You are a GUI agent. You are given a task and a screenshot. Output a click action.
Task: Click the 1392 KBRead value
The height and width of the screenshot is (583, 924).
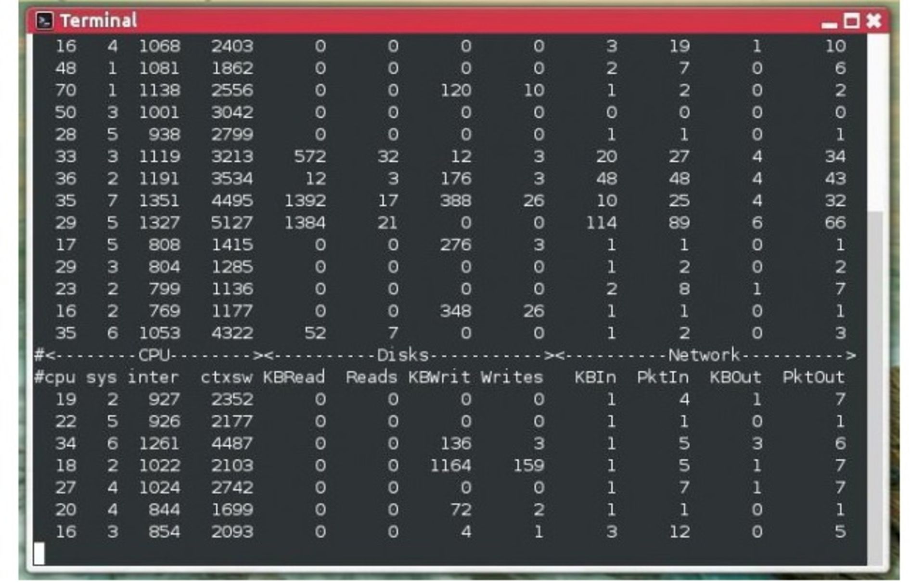click(x=305, y=201)
